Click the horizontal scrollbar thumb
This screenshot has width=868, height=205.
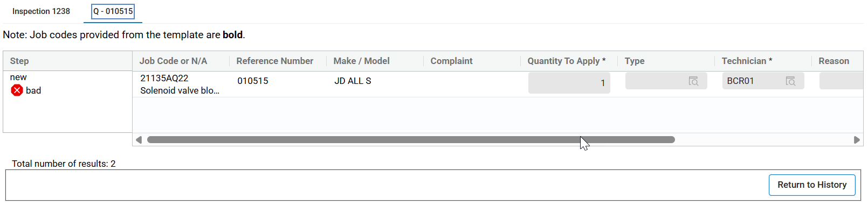click(x=411, y=140)
